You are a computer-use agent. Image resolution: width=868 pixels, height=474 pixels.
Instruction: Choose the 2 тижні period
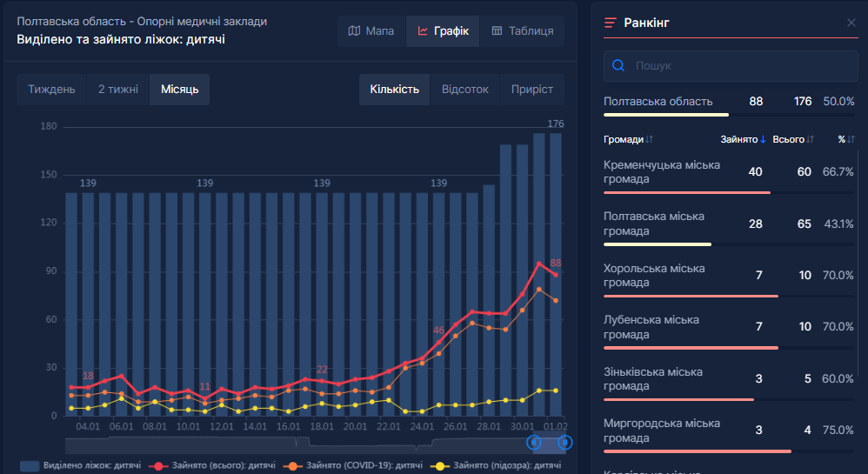tap(118, 90)
